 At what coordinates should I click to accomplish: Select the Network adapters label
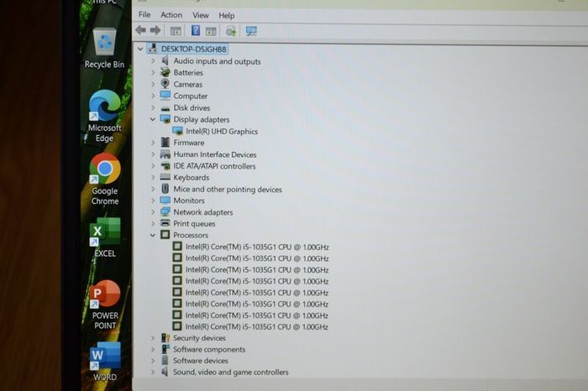[x=203, y=212]
